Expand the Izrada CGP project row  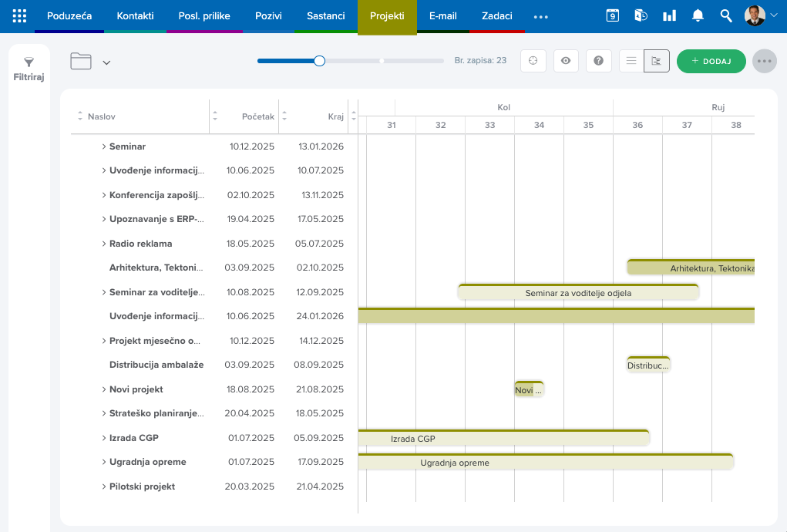[104, 438]
